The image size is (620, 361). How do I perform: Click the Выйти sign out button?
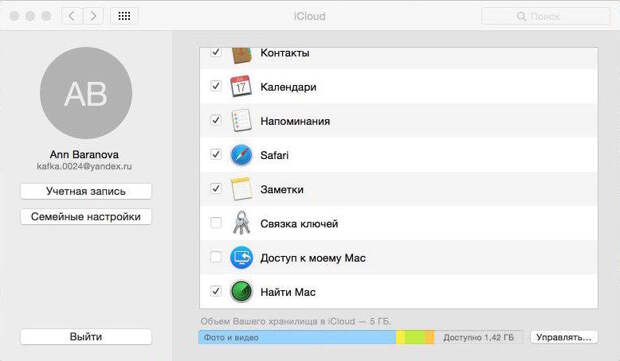(x=86, y=337)
